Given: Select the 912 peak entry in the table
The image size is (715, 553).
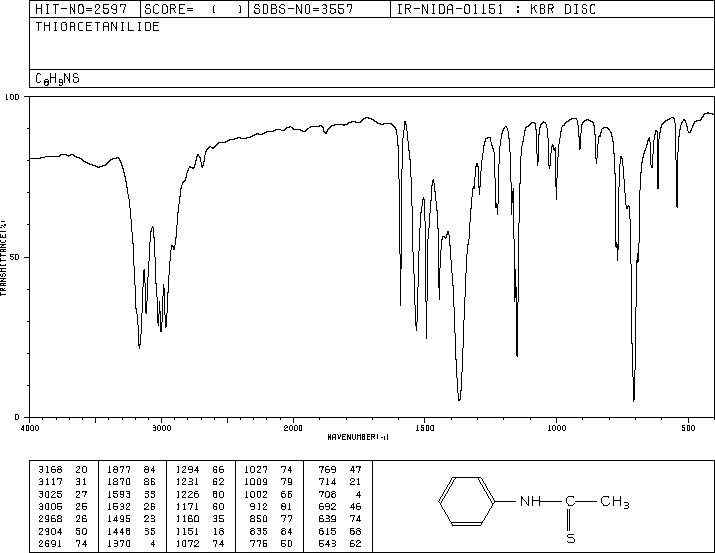Looking at the screenshot, I should tap(271, 506).
